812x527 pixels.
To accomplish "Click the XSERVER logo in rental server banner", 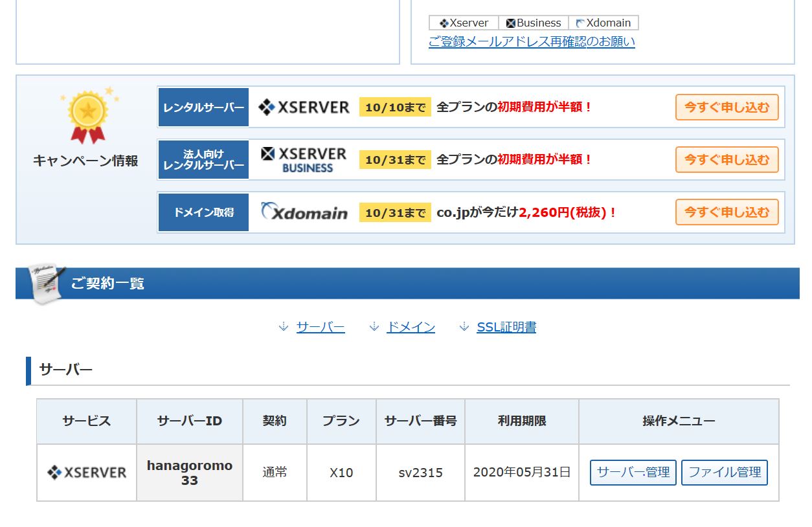I will point(304,107).
